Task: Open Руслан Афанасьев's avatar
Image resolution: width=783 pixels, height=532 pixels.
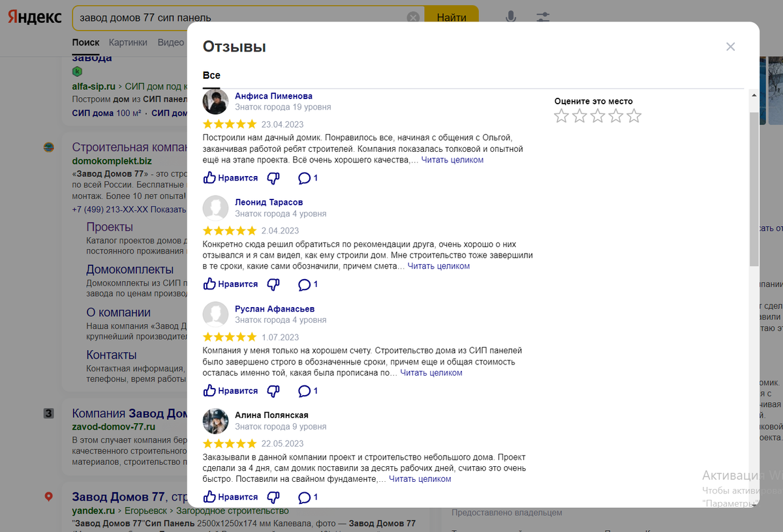Action: click(216, 314)
